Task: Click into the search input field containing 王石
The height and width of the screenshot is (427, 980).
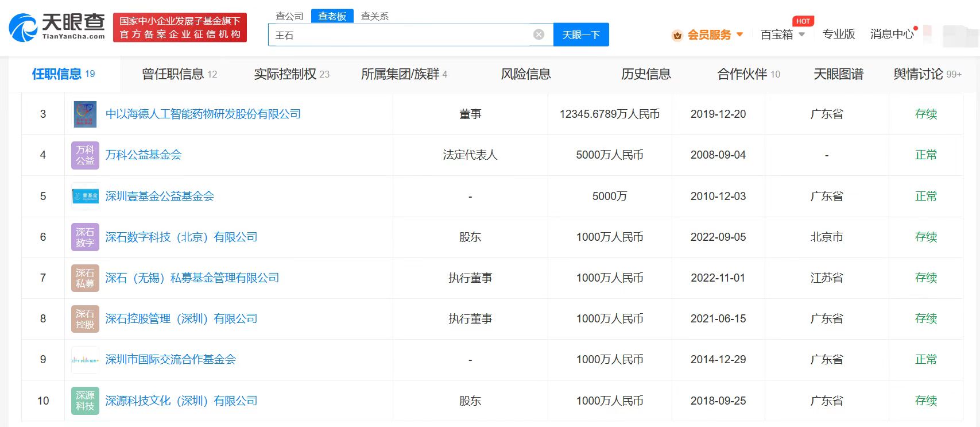Action: 402,34
